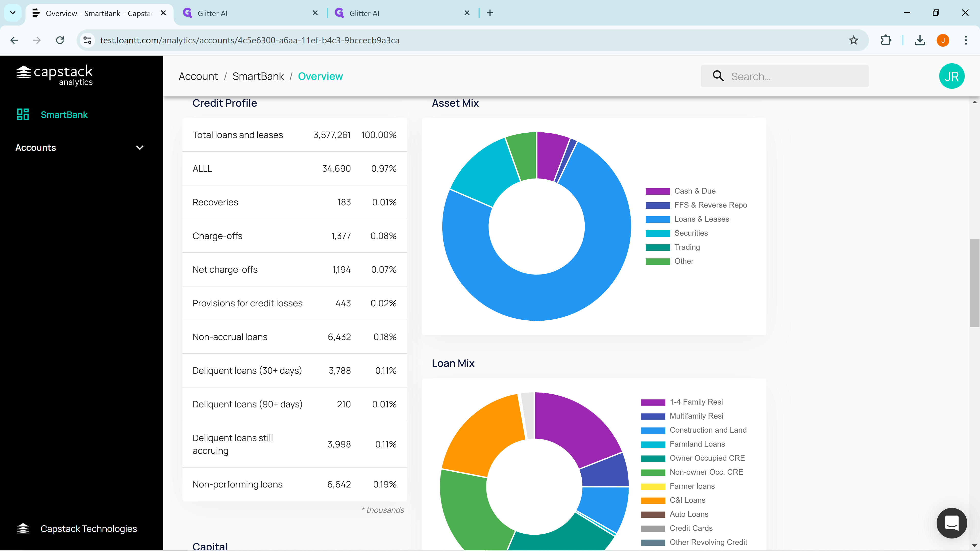Open the SmartBank dashboard icon in sidebar
Viewport: 980px width, 551px height.
[23, 115]
